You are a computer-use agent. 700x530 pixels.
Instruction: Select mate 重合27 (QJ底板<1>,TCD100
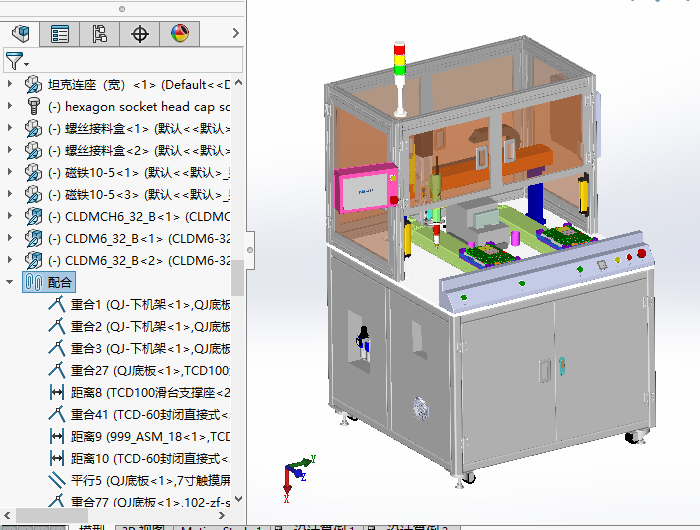point(150,371)
